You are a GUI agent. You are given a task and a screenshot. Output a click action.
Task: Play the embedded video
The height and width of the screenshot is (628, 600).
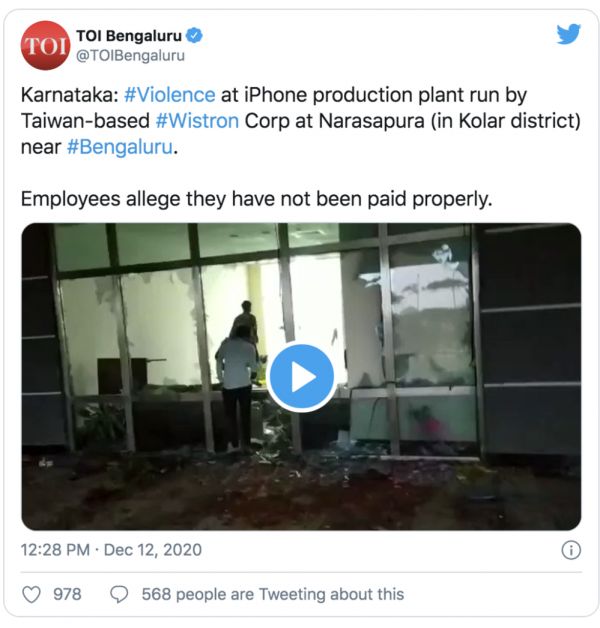302,377
